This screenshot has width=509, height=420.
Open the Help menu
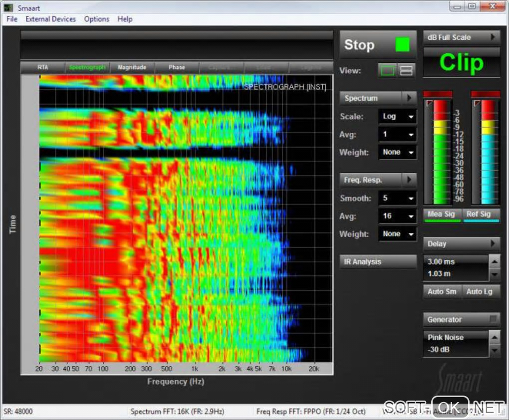(125, 19)
